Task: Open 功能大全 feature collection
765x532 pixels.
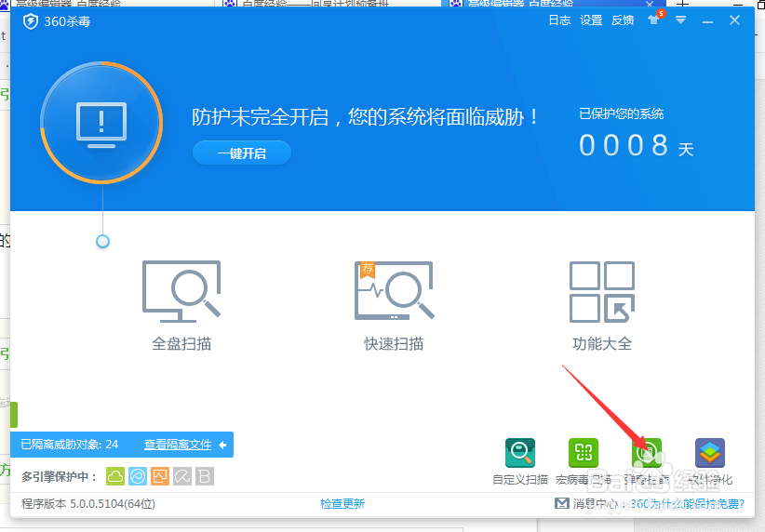Action: 602,305
